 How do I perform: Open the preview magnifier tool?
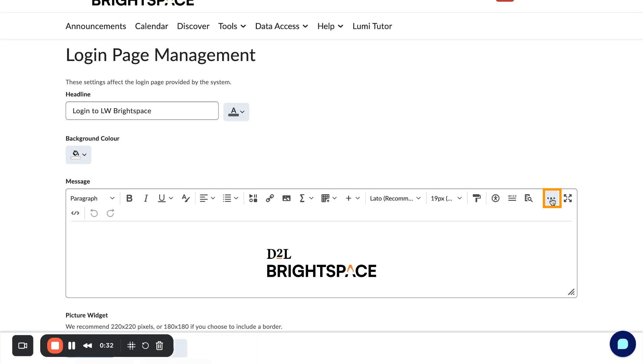click(528, 198)
